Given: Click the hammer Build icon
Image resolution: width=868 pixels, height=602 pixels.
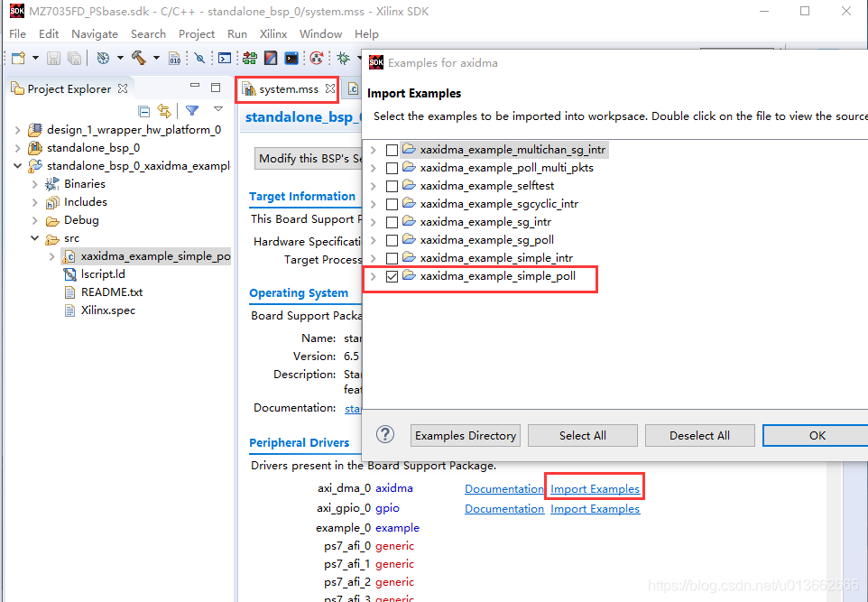Looking at the screenshot, I should pos(138,58).
